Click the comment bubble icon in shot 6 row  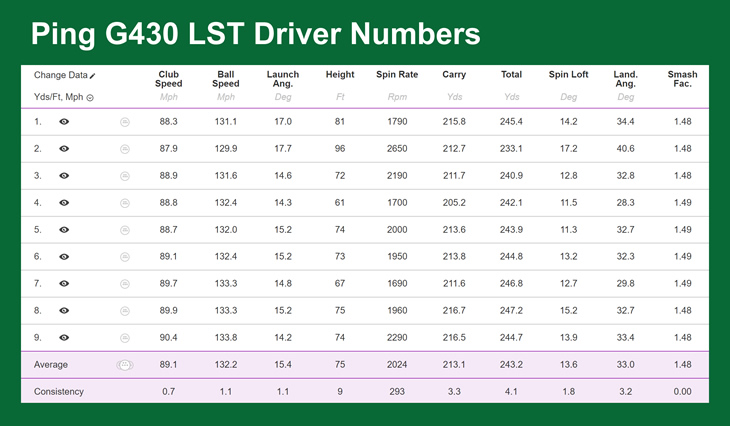click(x=125, y=257)
